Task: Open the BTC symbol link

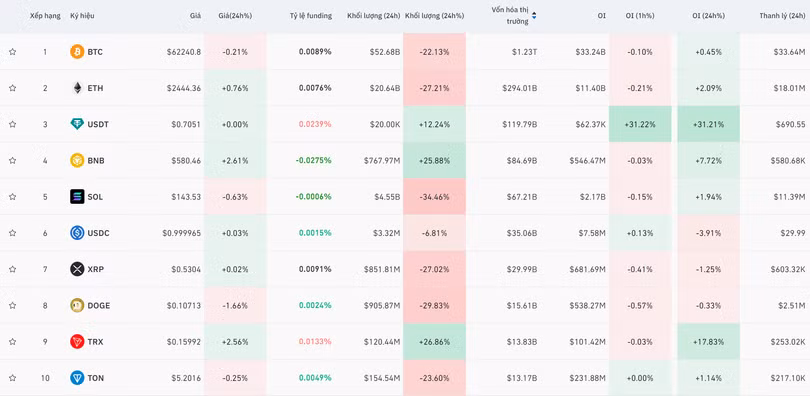Action: click(x=95, y=52)
